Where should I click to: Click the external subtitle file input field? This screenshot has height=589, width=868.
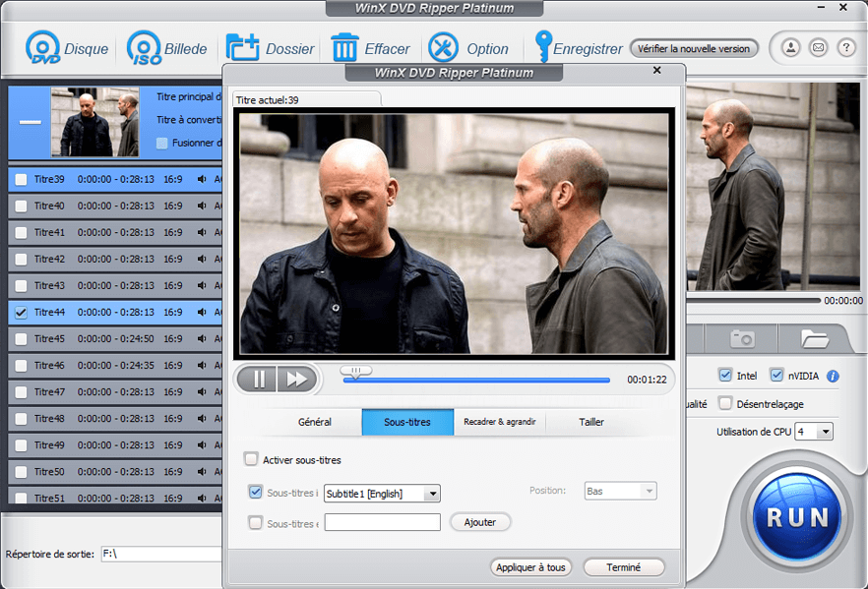[383, 522]
